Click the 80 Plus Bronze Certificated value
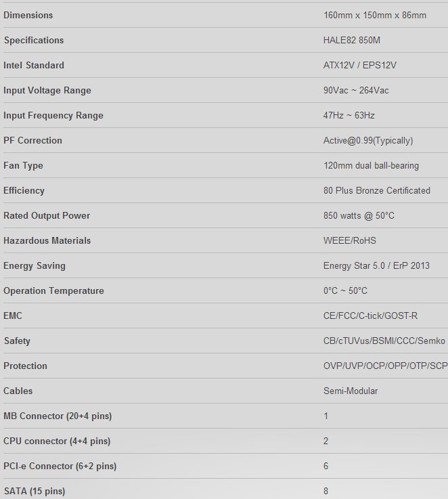448x499 pixels. tap(377, 191)
